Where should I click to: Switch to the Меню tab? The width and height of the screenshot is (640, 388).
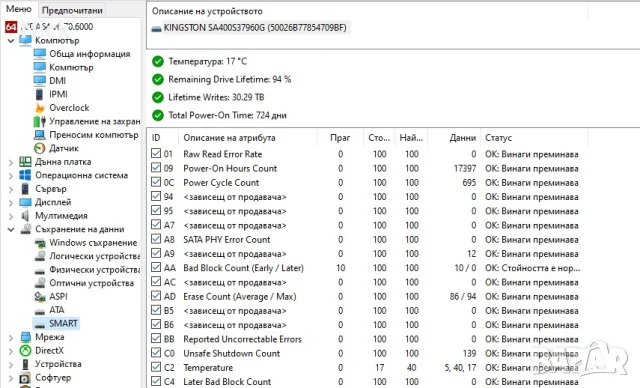click(19, 9)
